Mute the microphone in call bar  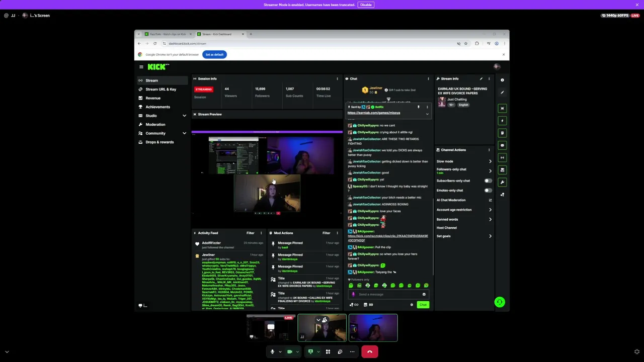pos(272,352)
